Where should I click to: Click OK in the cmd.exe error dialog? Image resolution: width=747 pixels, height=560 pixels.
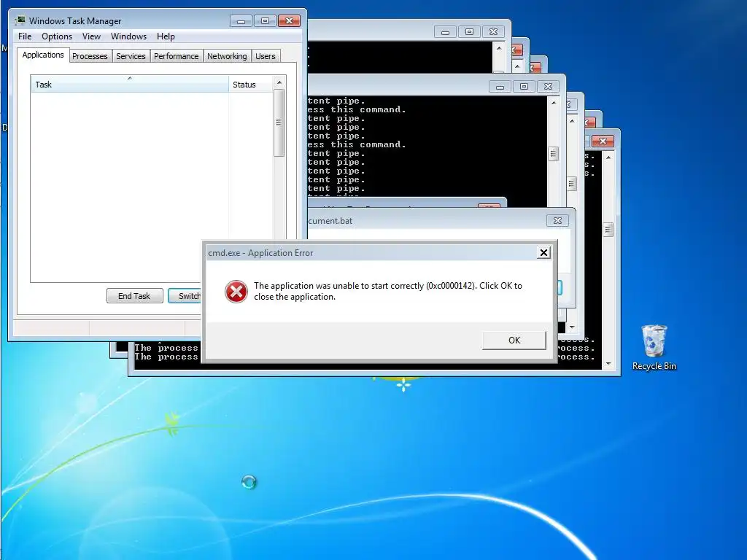[514, 340]
